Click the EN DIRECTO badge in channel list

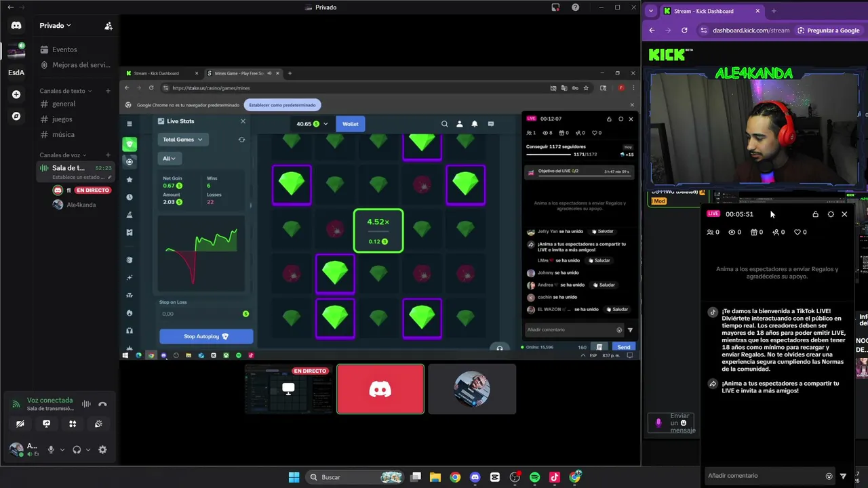[x=92, y=190]
